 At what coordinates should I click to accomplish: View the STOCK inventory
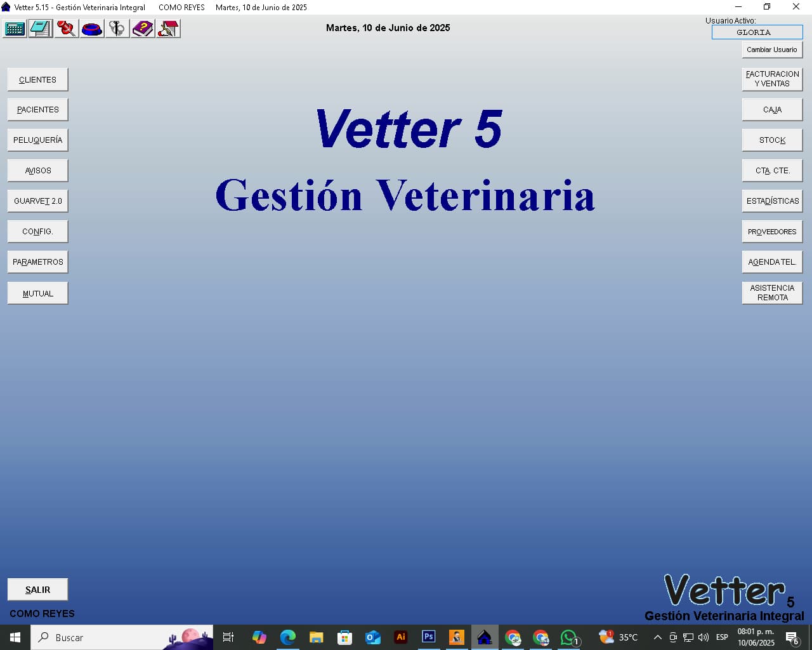click(772, 140)
